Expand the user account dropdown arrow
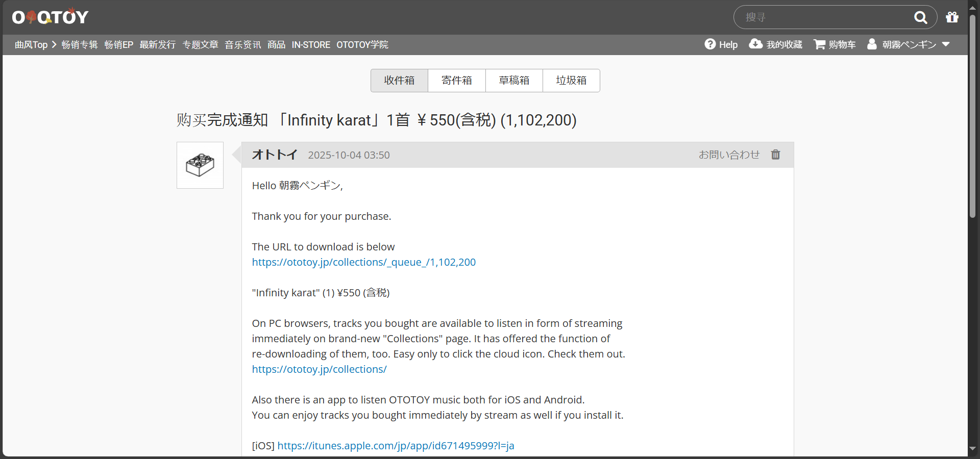The image size is (980, 459). coord(946,44)
